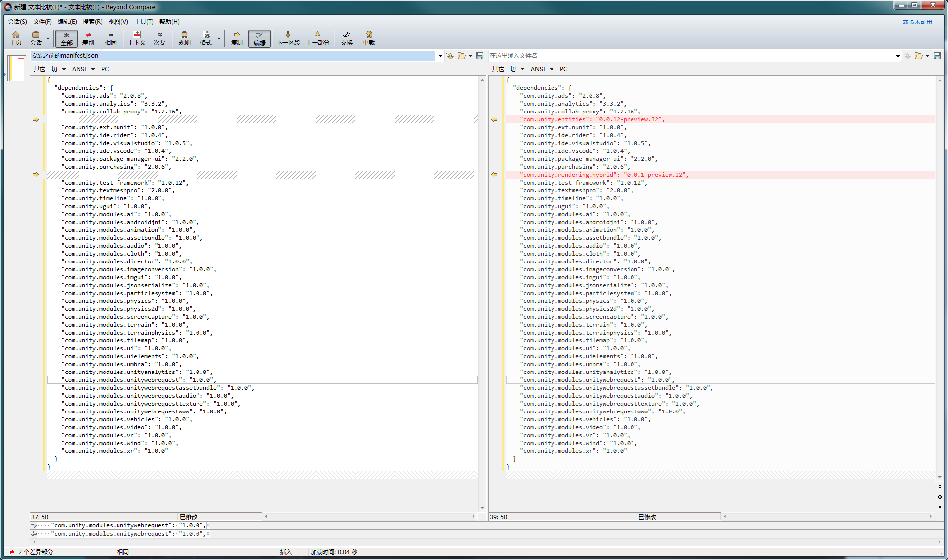948x560 pixels.
Task: Open the left pane folder icon
Action: [x=462, y=56]
